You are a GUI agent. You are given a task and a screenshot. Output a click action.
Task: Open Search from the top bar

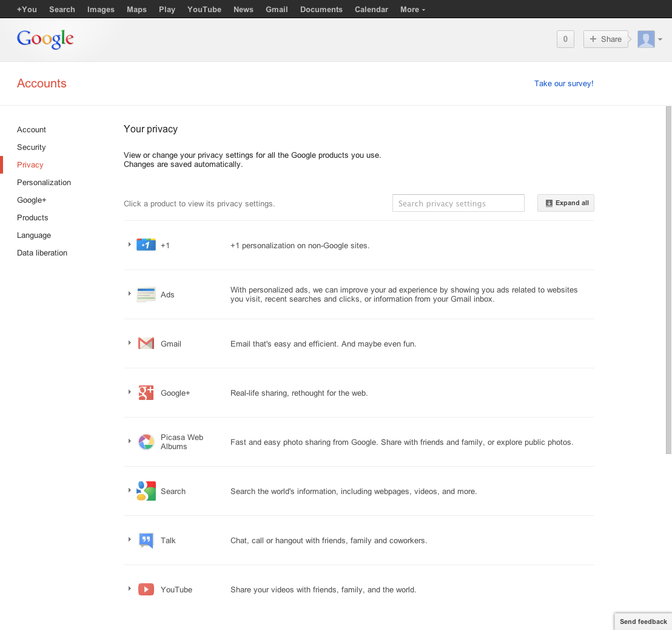(62, 10)
